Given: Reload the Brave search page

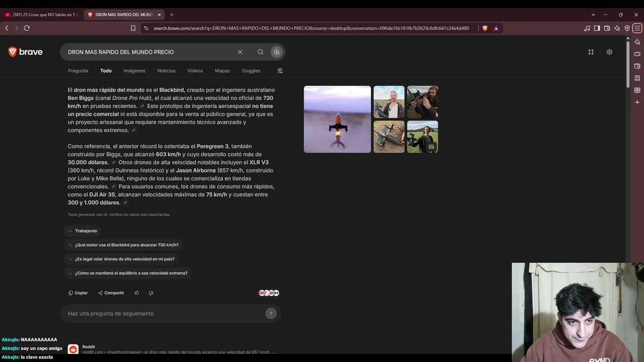Looking at the screenshot, I should tap(27, 28).
